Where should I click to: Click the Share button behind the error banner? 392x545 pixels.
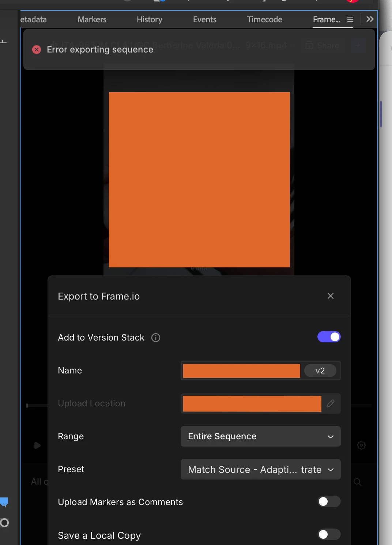coord(323,46)
